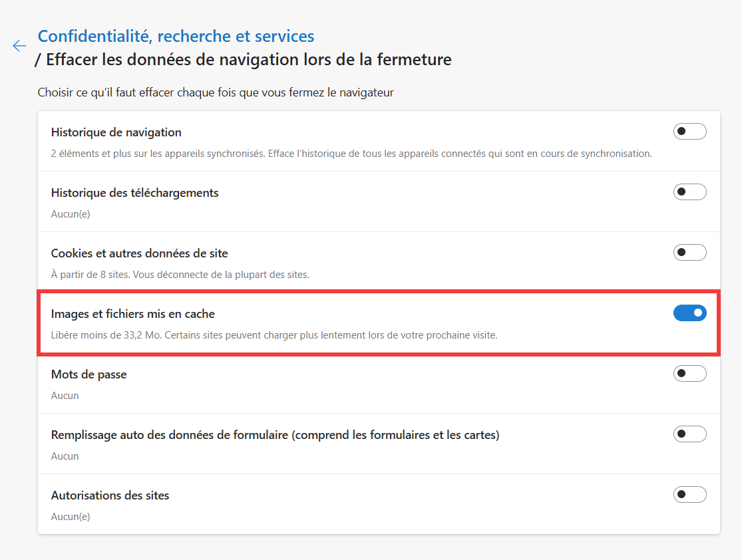Click the Effacer les données heading
This screenshot has height=560, width=742.
pos(243,59)
